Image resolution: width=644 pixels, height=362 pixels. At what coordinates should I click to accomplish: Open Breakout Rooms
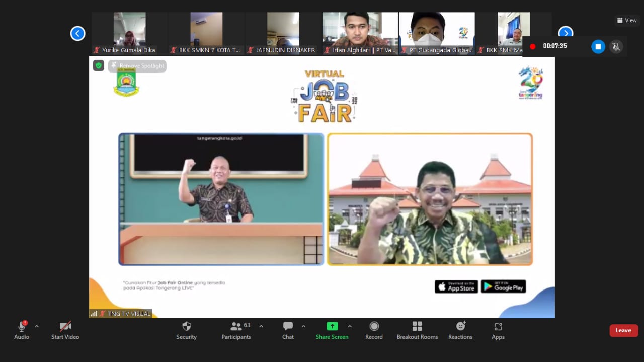point(417,330)
